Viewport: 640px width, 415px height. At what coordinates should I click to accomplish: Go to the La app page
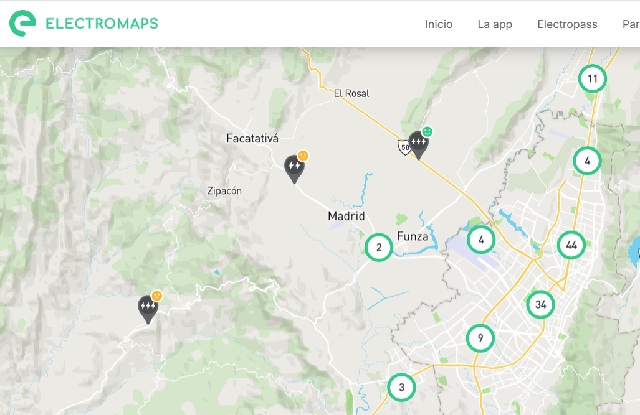pyautogui.click(x=495, y=24)
